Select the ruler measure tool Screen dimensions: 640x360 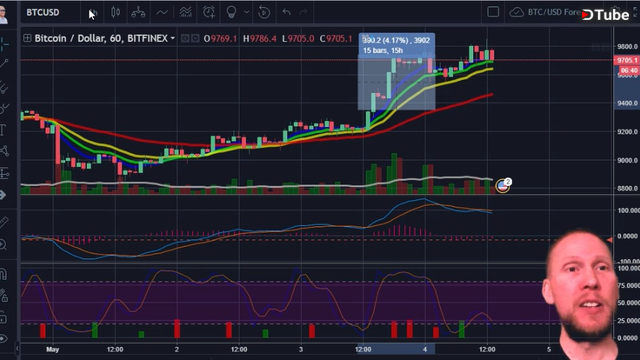(x=4, y=222)
